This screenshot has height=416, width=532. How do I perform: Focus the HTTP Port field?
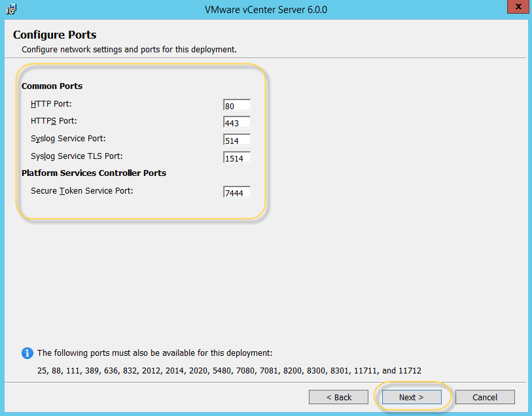point(236,105)
